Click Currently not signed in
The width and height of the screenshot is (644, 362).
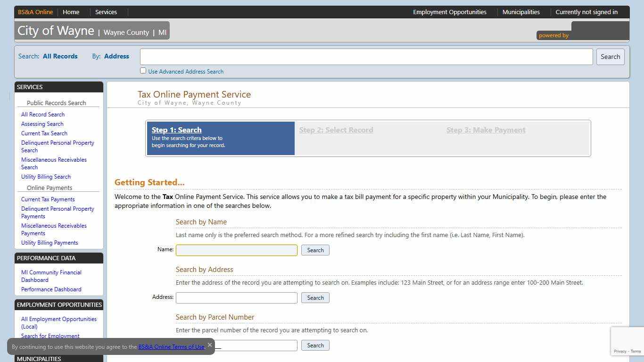587,12
